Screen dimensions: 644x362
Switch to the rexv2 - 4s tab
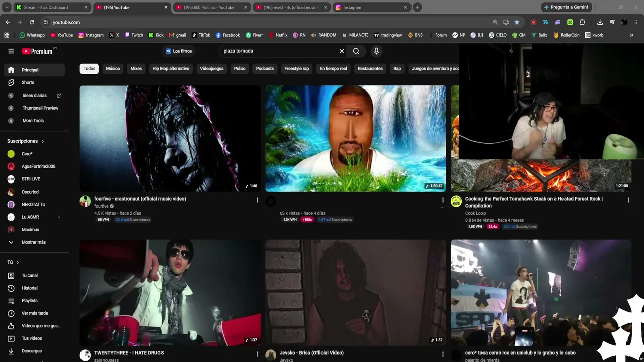pos(291,7)
